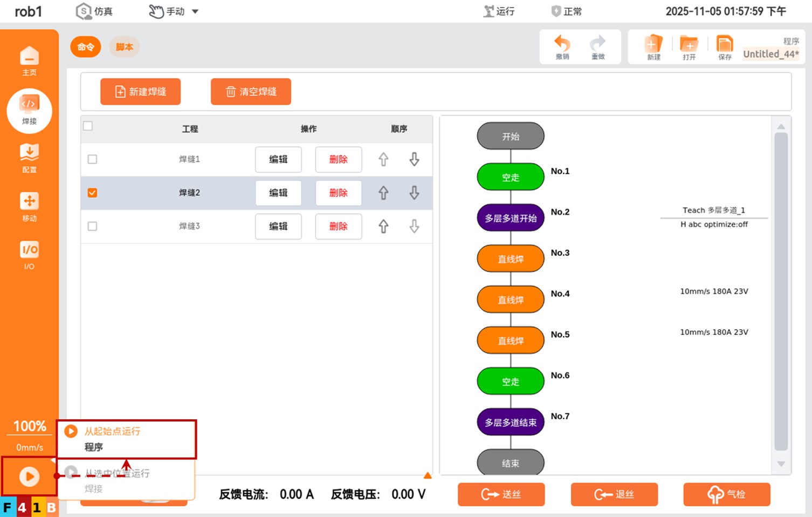This screenshot has height=517, width=812.
Task: Switch to the 命令 tab
Action: 86,47
